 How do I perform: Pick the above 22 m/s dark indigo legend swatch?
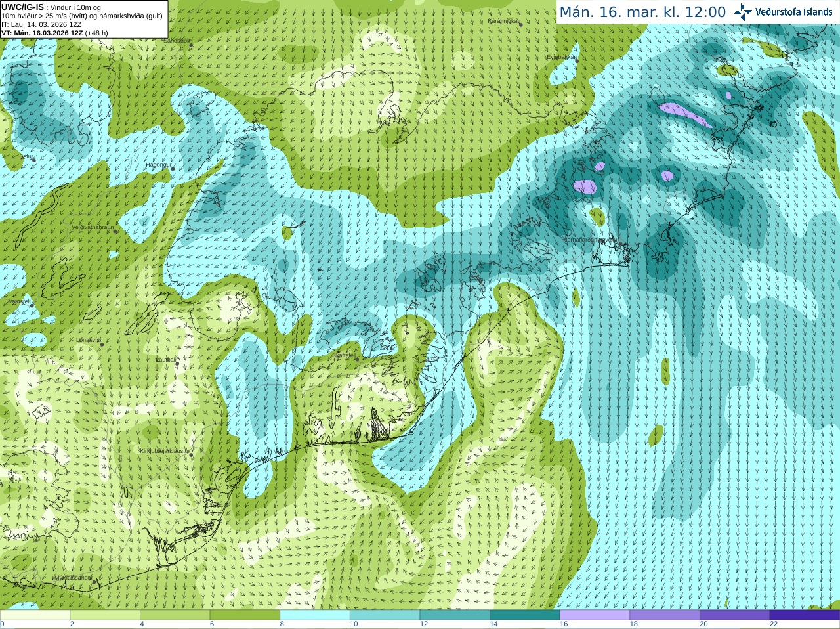coord(805,615)
